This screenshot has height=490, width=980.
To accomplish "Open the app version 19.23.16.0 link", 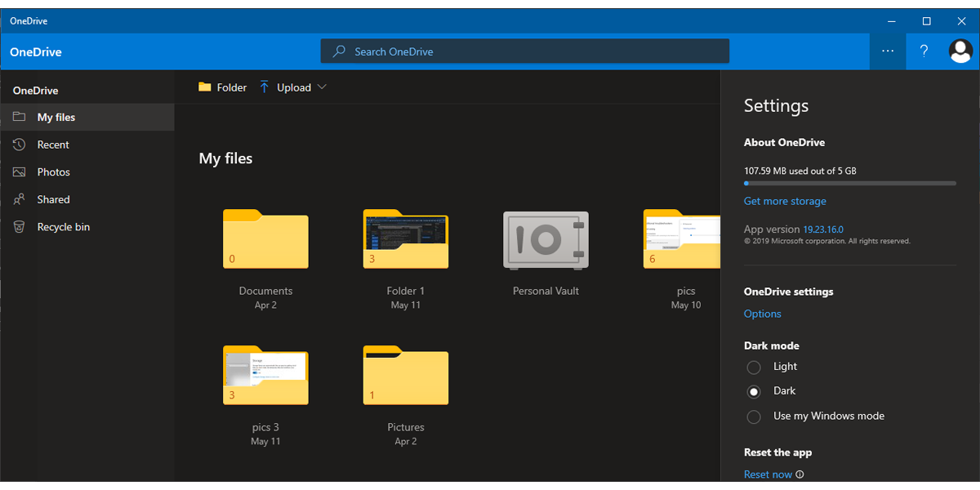I will point(822,229).
